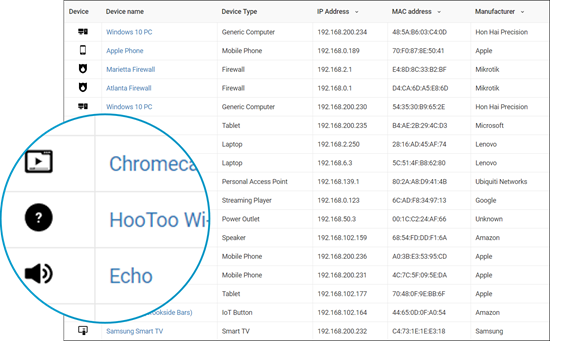Click the IP address 192.168.102.164
This screenshot has width=570, height=361.
pyautogui.click(x=342, y=313)
